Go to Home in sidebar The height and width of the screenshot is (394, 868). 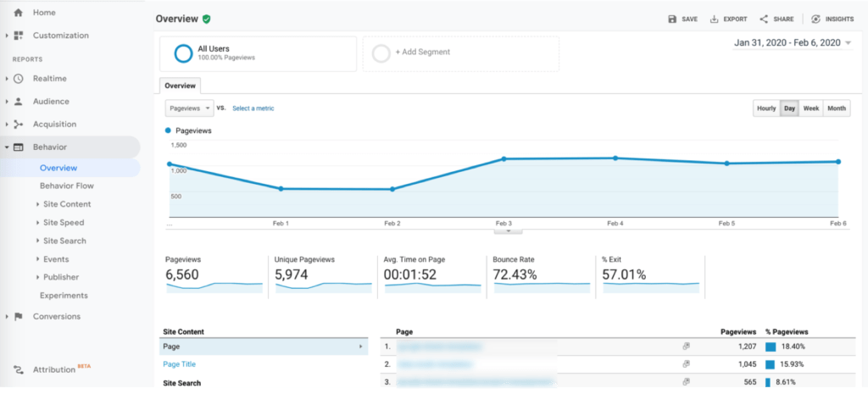coord(44,12)
